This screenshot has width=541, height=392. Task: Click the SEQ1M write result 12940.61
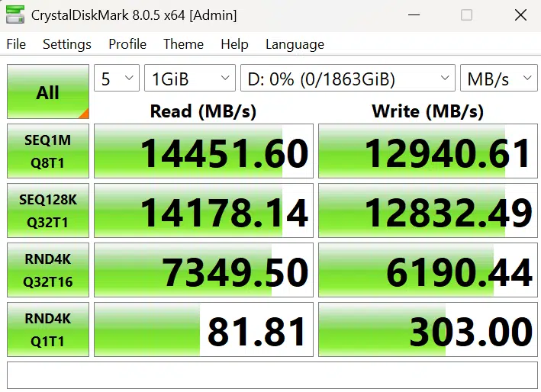428,151
